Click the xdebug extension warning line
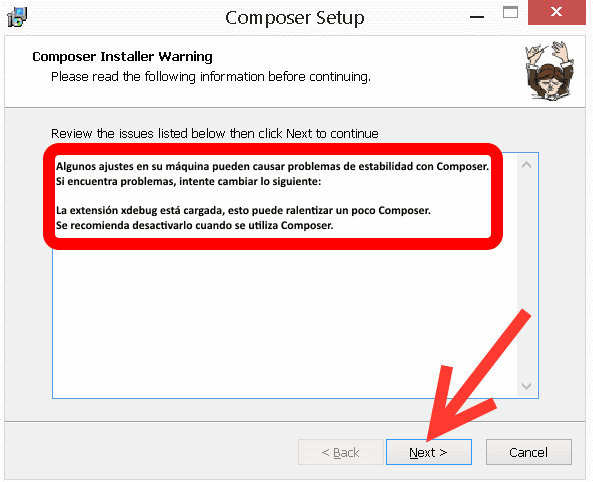 [x=243, y=210]
